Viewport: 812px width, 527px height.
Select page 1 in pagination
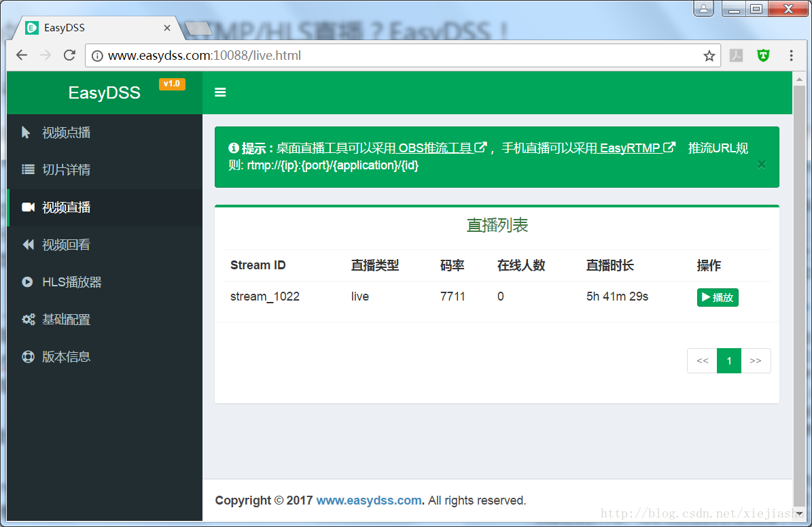(x=729, y=360)
